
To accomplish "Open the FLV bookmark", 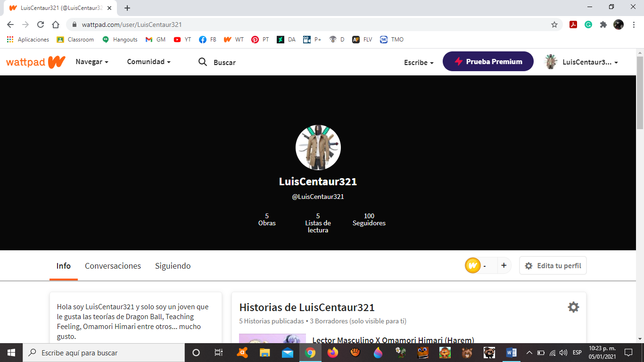I will point(362,40).
